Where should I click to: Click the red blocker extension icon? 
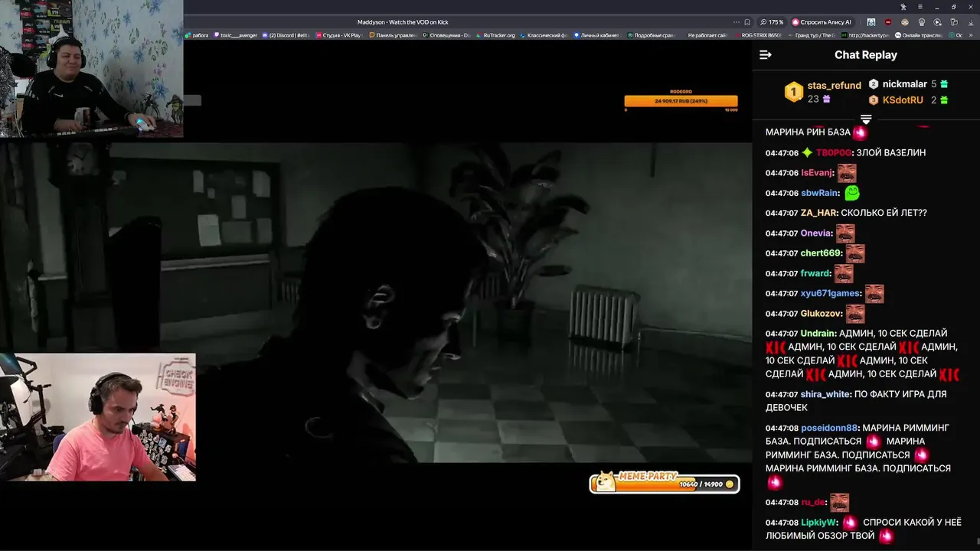[888, 22]
